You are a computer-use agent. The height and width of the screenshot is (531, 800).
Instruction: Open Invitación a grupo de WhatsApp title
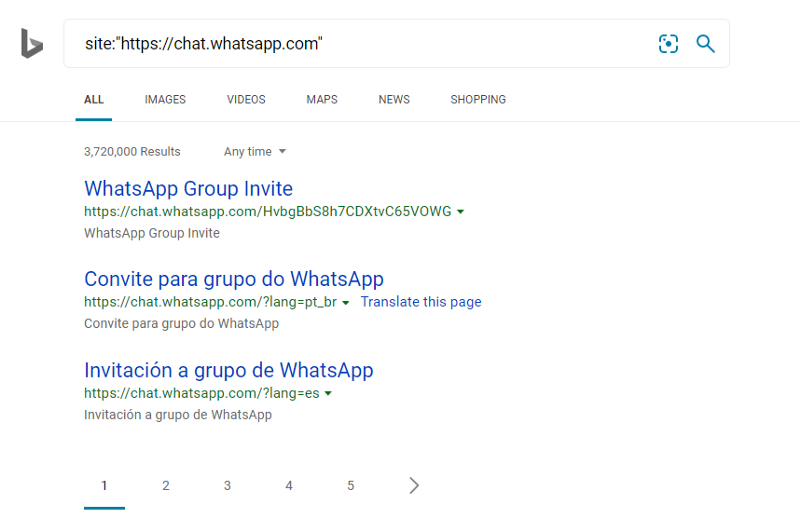point(229,370)
